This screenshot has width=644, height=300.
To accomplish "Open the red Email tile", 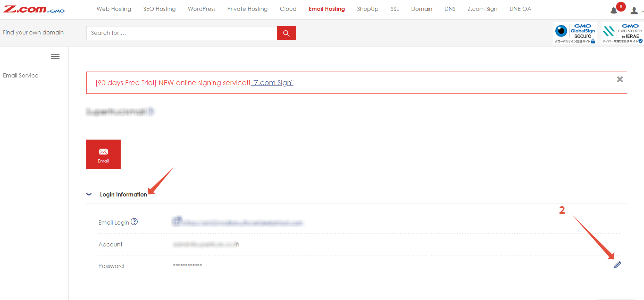I will (x=103, y=154).
